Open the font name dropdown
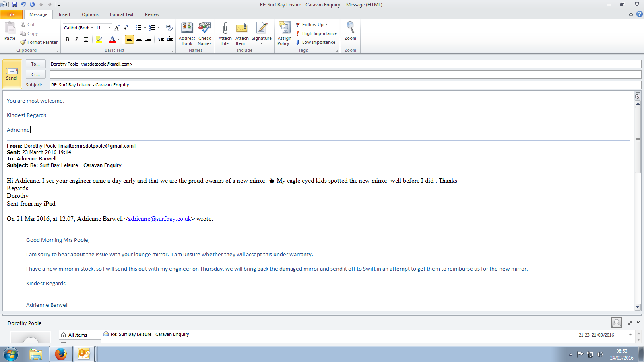 [x=92, y=28]
